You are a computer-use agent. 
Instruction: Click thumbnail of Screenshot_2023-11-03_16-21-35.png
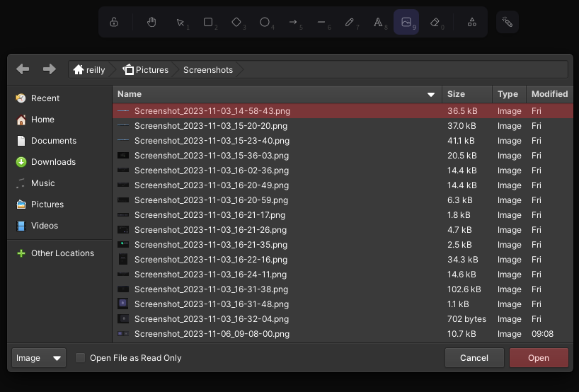(x=123, y=244)
